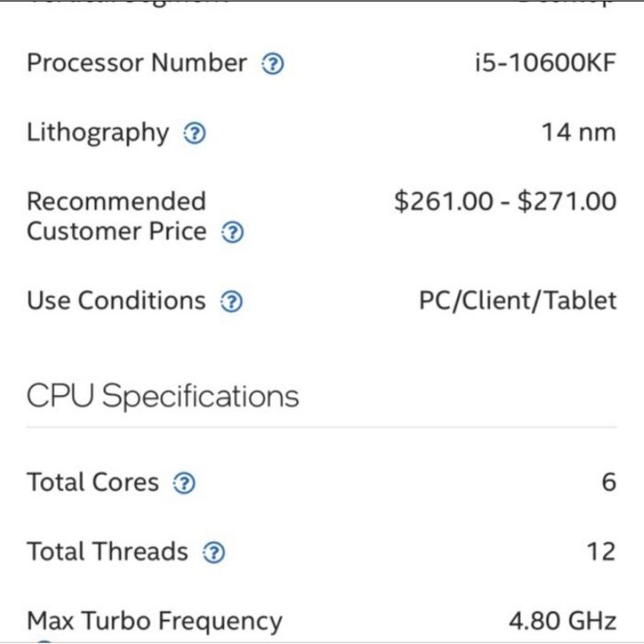Image resolution: width=644 pixels, height=644 pixels.
Task: Click the CPU Specifications section heading
Action: (x=162, y=396)
